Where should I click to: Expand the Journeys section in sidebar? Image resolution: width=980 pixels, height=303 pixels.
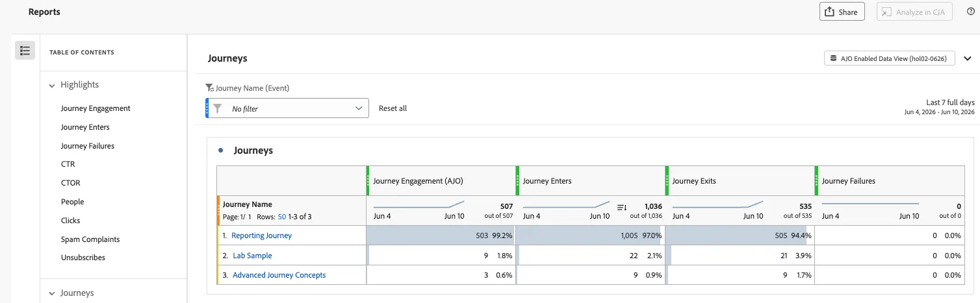tap(52, 293)
